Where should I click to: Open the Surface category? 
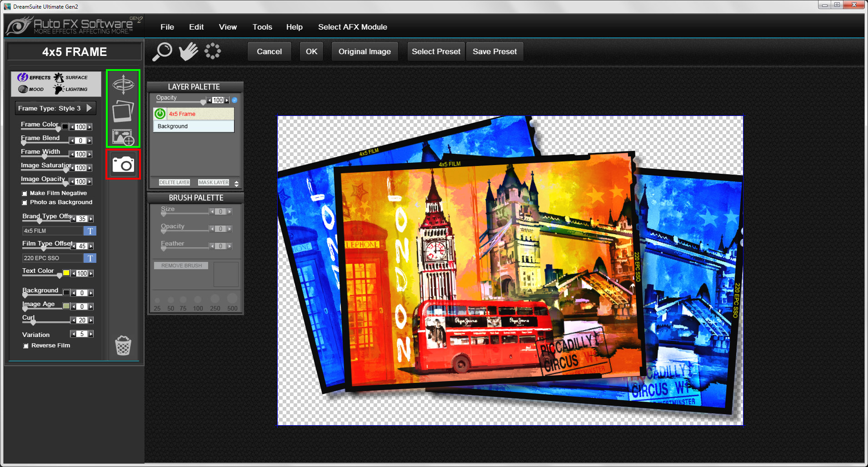tap(71, 77)
